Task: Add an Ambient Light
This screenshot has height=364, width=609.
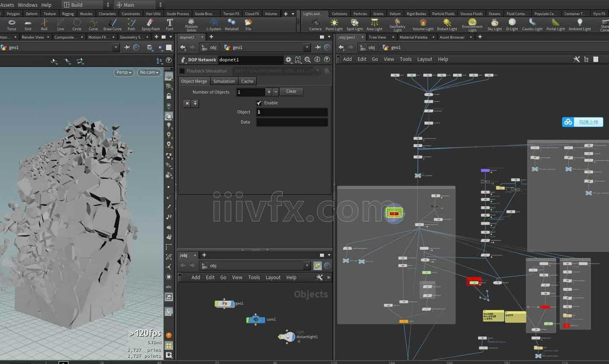Action: pos(580,25)
